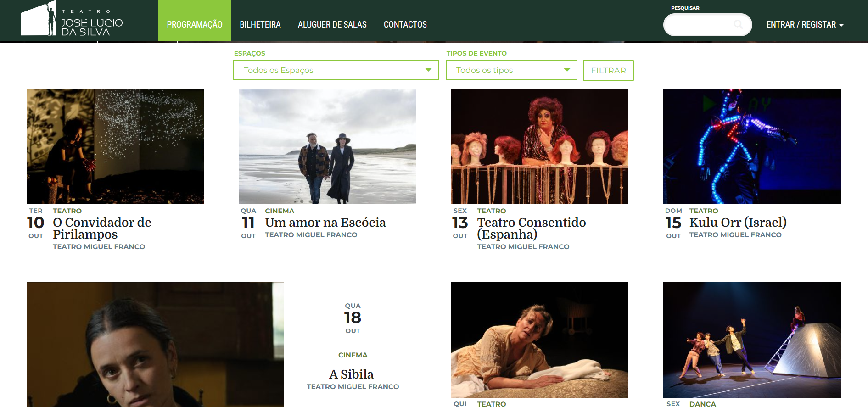868x407 pixels.
Task: Open the Um amor na Escócia image
Action: (x=327, y=146)
